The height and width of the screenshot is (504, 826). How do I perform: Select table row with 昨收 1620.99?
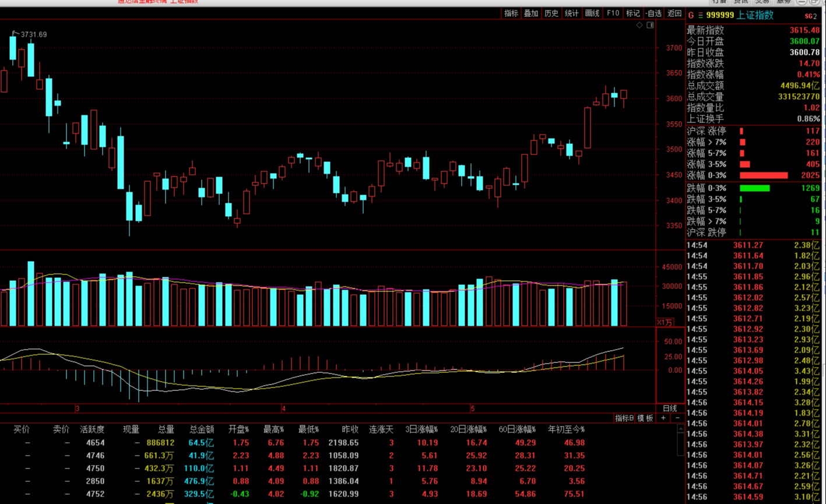coord(338,494)
